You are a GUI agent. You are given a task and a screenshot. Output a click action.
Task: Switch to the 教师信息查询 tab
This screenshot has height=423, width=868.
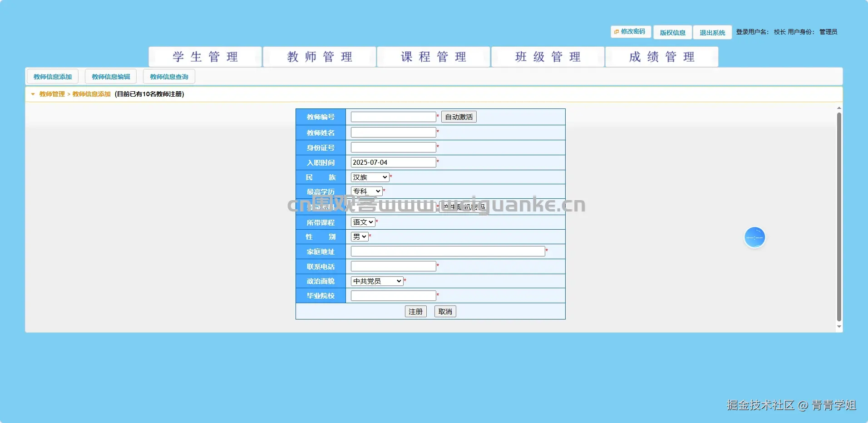(169, 77)
